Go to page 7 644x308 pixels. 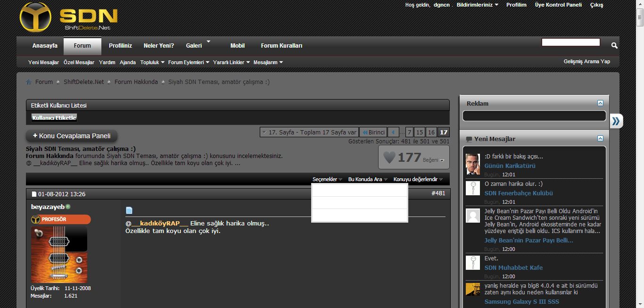point(409,133)
